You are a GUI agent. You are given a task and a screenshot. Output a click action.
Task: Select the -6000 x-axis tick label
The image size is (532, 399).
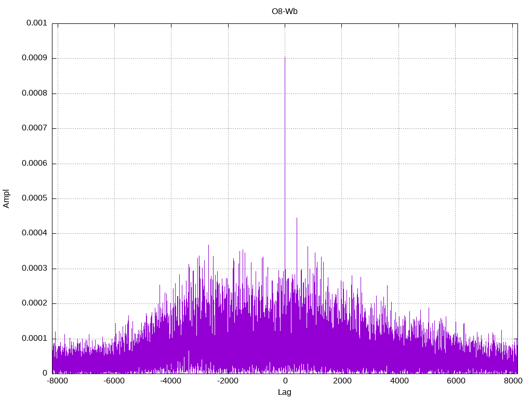(113, 381)
